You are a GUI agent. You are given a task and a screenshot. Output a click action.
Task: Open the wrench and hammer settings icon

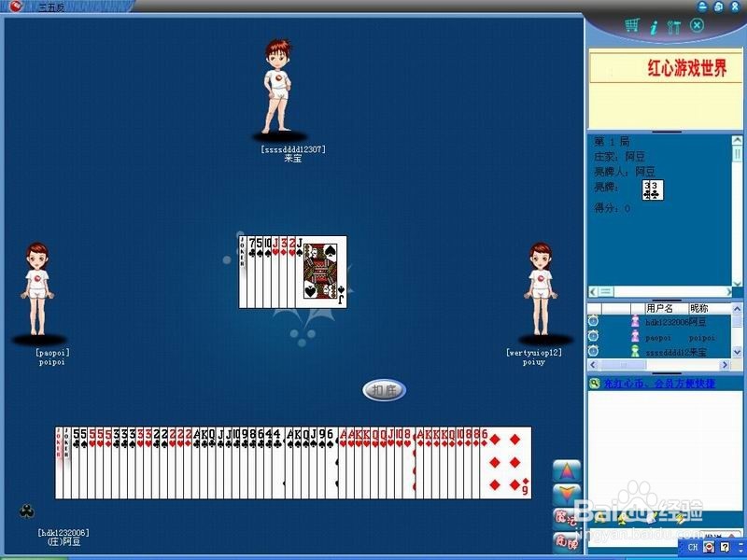point(673,27)
